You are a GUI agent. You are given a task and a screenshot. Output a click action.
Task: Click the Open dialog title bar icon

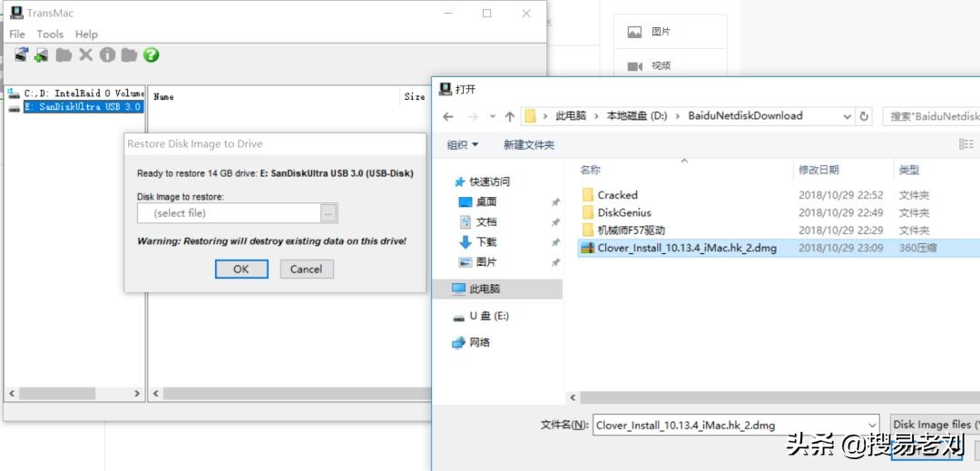[445, 89]
